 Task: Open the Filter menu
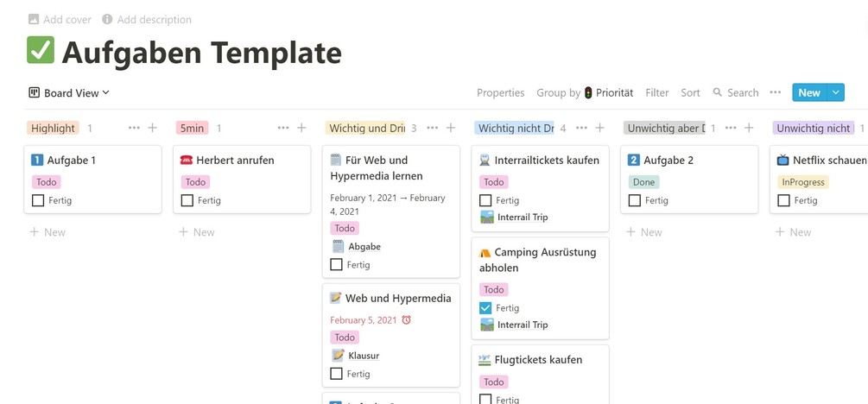(x=656, y=92)
